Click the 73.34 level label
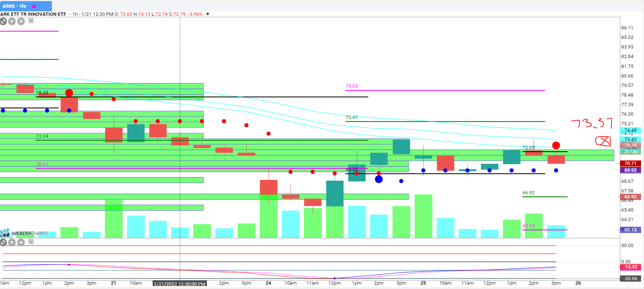 tap(42, 136)
